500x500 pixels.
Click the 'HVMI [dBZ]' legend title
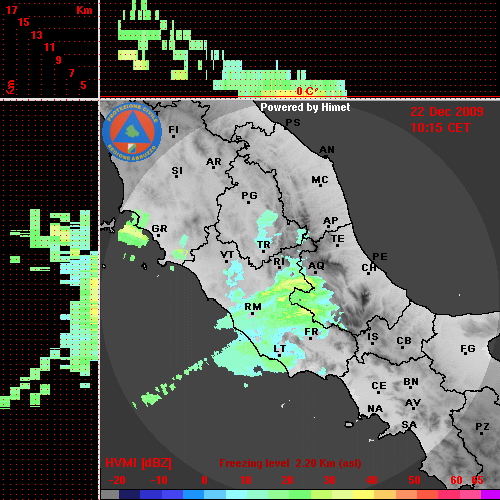coord(138,463)
